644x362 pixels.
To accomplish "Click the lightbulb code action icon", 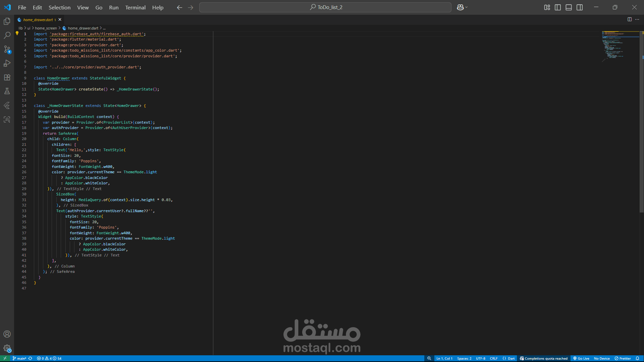I will pyautogui.click(x=17, y=34).
